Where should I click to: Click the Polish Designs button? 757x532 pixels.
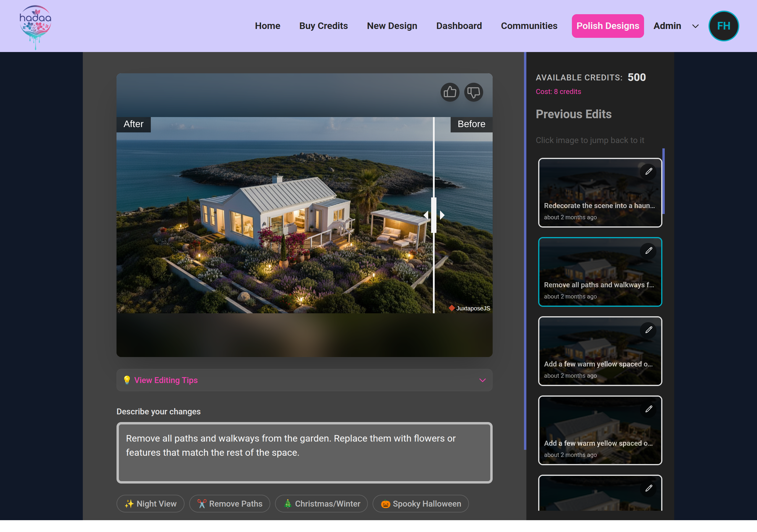(608, 26)
